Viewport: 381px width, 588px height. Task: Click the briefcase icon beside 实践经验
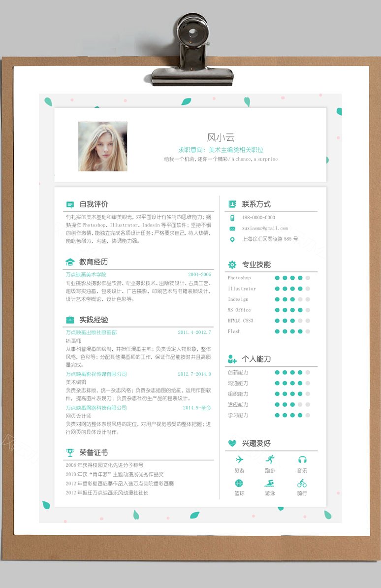(70, 320)
